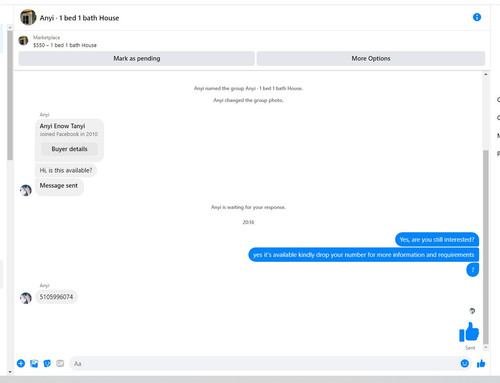Viewport: 500px width, 383px height.
Task: Click the conversation title 'Anyi · 1 bed 1 bath House'
Action: 79,18
